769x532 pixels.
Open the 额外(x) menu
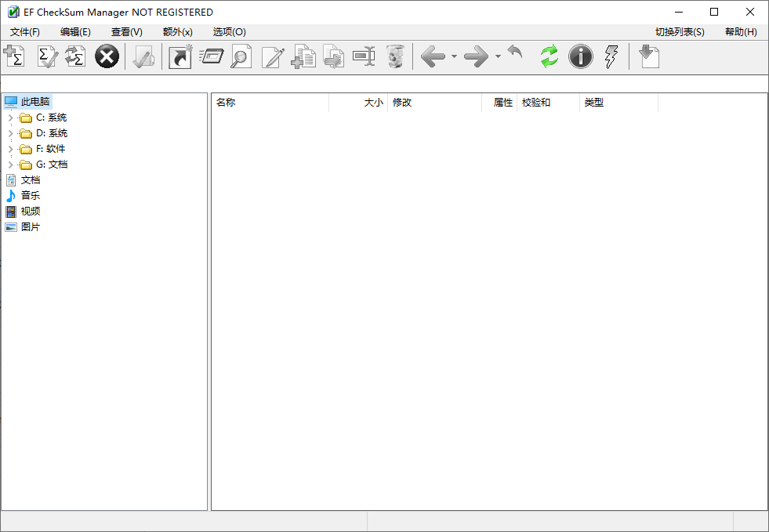(177, 32)
